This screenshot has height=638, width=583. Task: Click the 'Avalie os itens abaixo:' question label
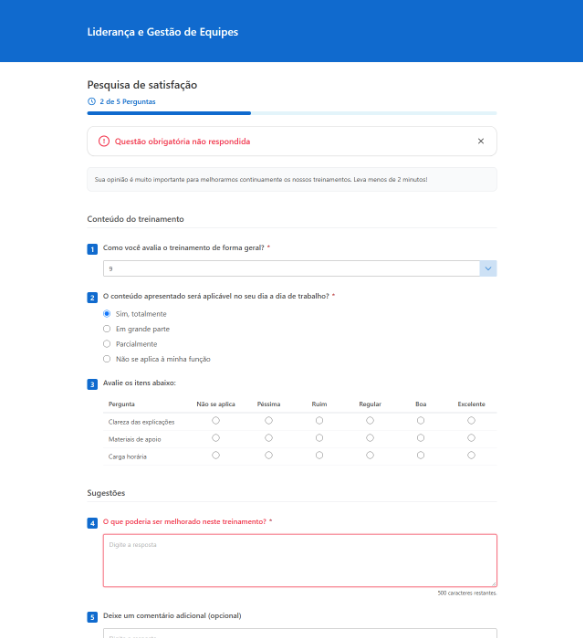[139, 383]
